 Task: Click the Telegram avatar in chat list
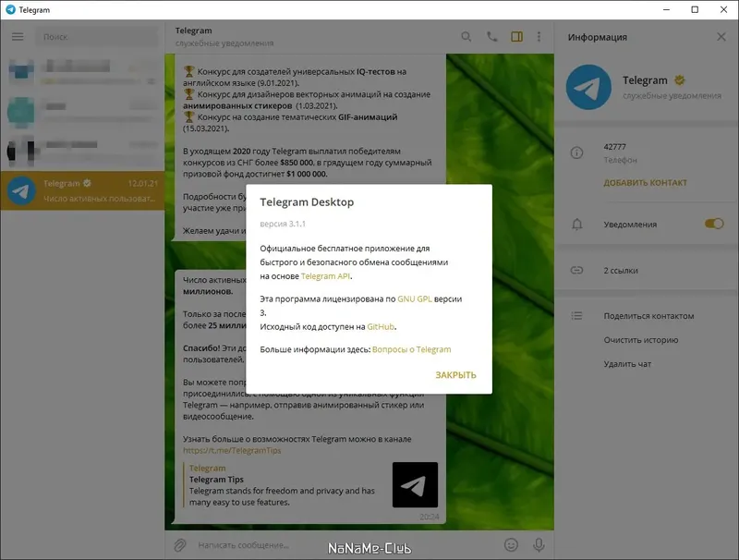[21, 190]
